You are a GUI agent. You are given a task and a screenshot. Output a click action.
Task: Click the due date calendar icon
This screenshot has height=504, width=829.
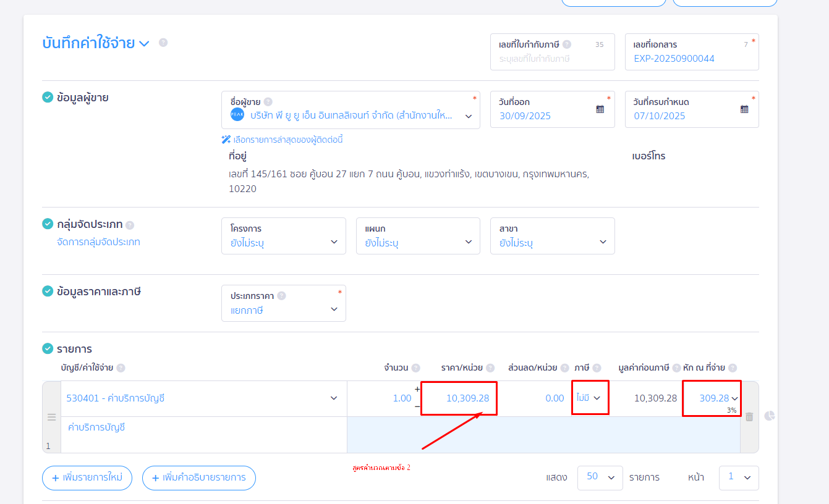[x=744, y=109]
